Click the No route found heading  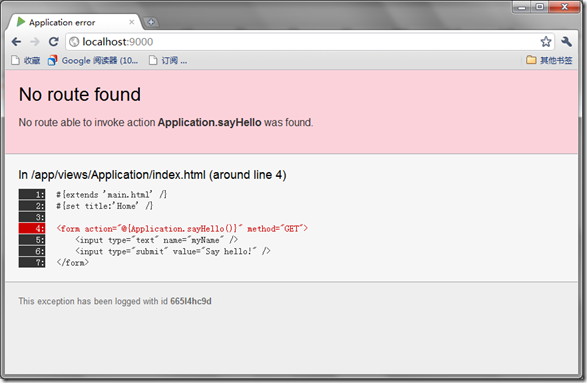click(x=80, y=94)
